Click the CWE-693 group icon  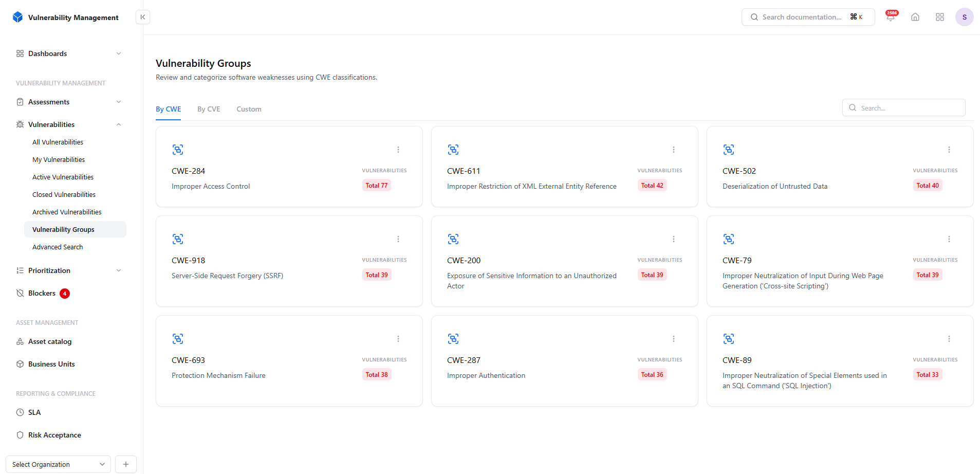pyautogui.click(x=178, y=339)
